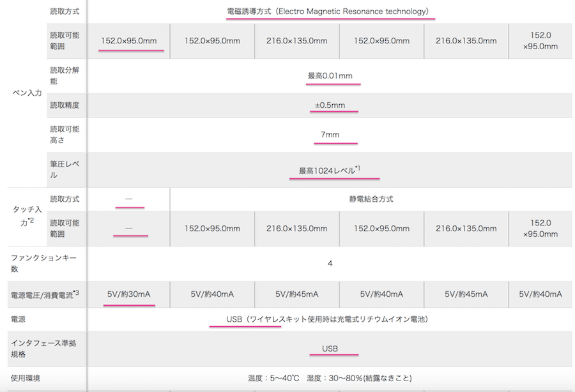Click the 電源 row label
This screenshot has height=392, width=575.
pos(18,319)
